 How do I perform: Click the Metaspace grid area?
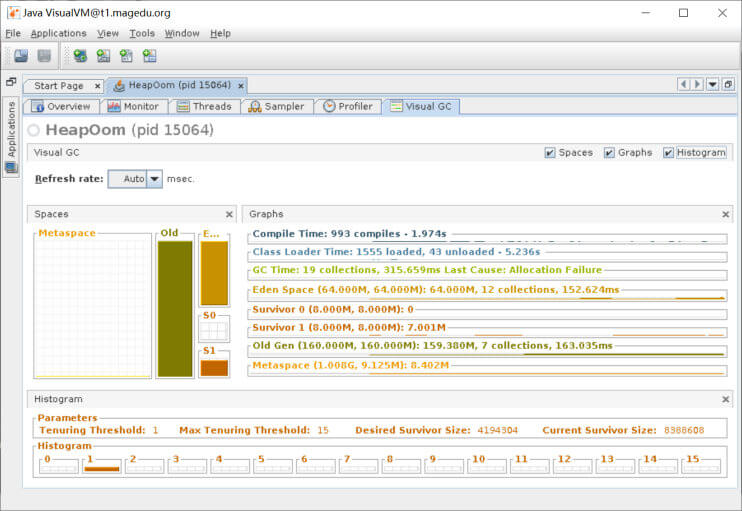pos(93,308)
